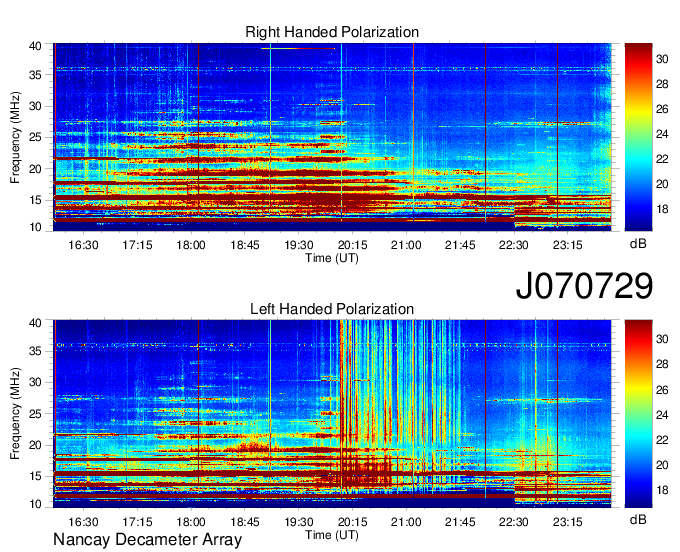Click the 10 MHz tick on bottom plot
This screenshot has height=552, width=680.
[35, 504]
